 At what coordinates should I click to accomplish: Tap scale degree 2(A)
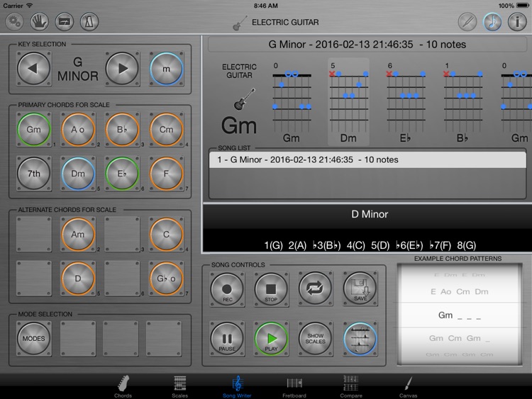(x=297, y=245)
